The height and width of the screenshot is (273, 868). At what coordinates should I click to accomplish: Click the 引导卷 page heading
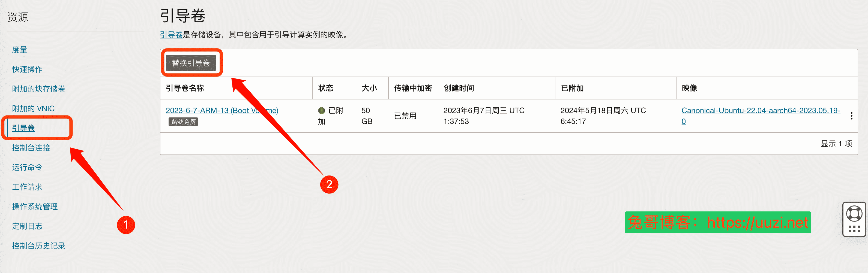(182, 16)
